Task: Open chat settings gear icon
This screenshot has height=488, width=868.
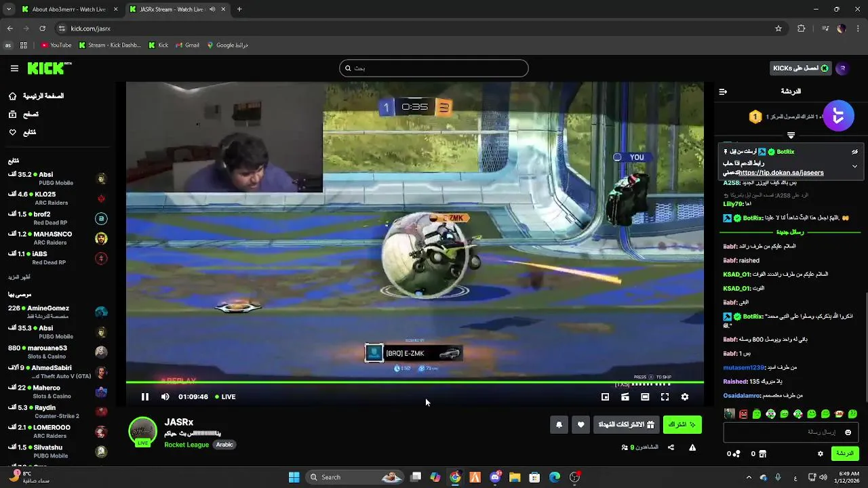Action: (821, 454)
